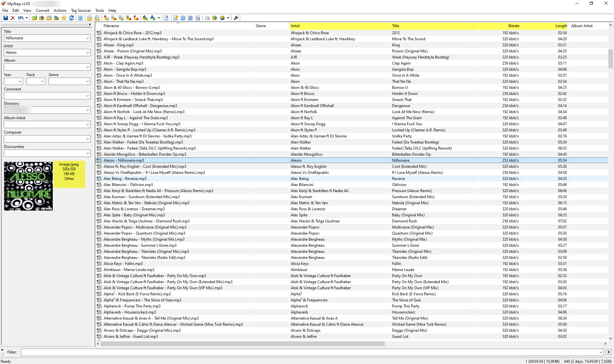614x364 pixels.
Task: Select the row 'Alicia Keys - Fallin.mp3'
Action: [352, 264]
